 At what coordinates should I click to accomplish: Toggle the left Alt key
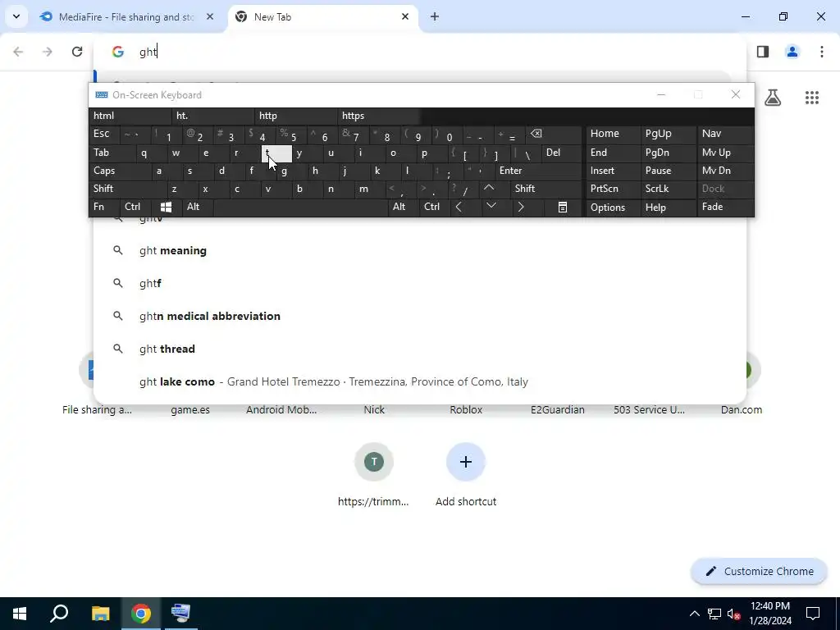(197, 207)
